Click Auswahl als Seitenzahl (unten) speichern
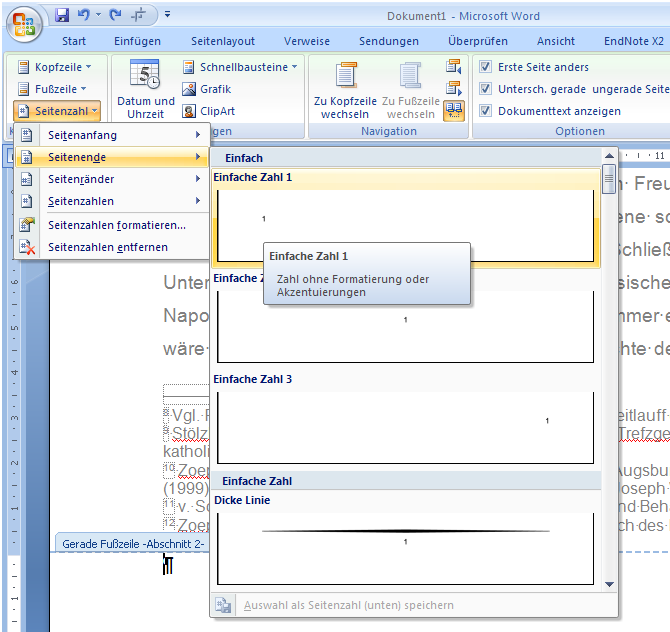Image resolution: width=670 pixels, height=632 pixels. pyautogui.click(x=349, y=605)
